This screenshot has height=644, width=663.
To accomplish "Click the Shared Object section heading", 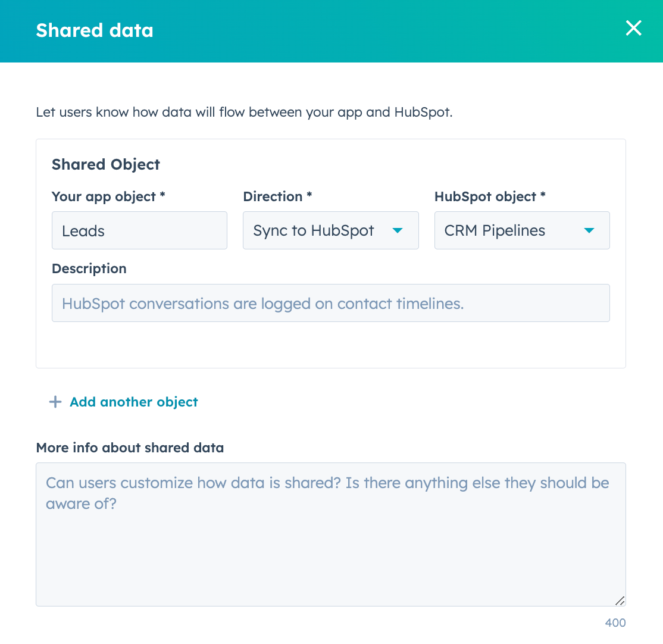I will click(x=105, y=164).
